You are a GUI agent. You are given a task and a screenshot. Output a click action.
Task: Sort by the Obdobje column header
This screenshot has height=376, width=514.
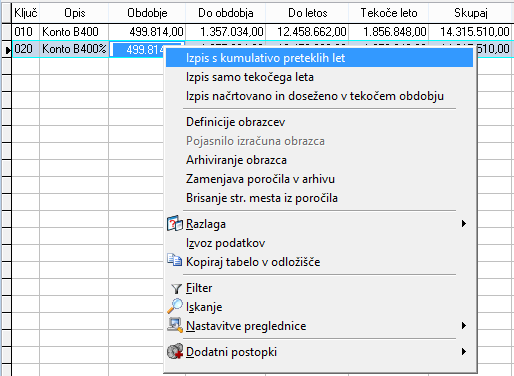(x=147, y=13)
